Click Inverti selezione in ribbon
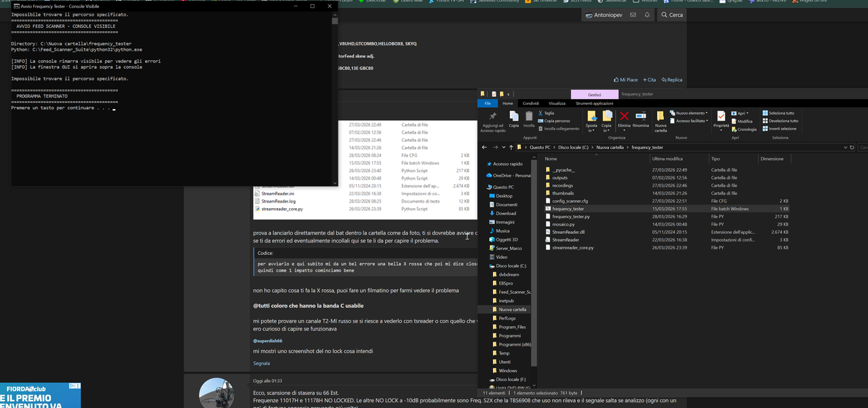Image resolution: width=868 pixels, height=408 pixels. (779, 128)
